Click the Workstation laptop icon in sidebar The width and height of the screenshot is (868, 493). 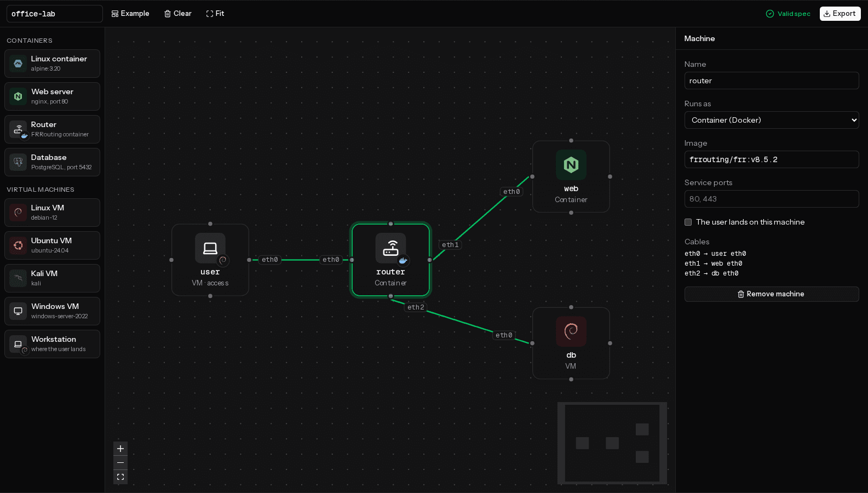coord(18,344)
